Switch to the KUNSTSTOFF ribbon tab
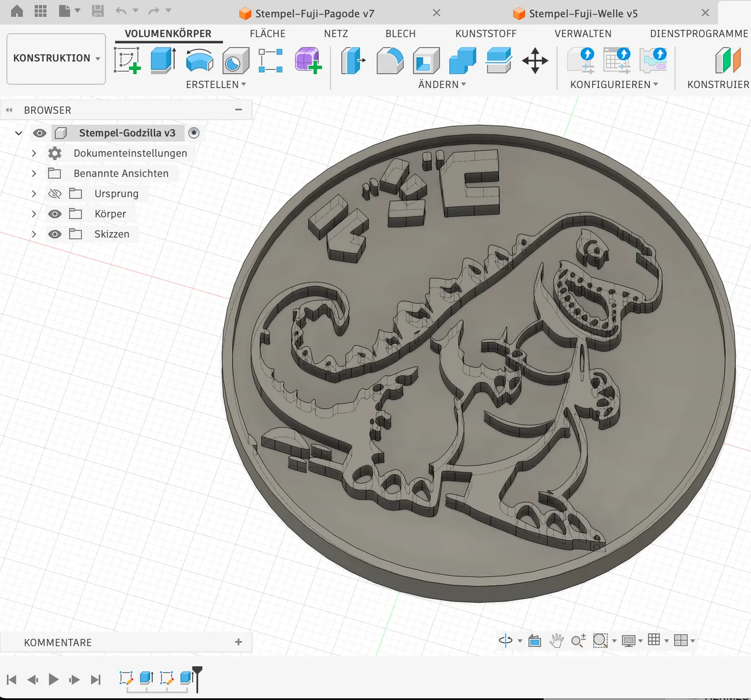This screenshot has width=751, height=700. point(486,34)
